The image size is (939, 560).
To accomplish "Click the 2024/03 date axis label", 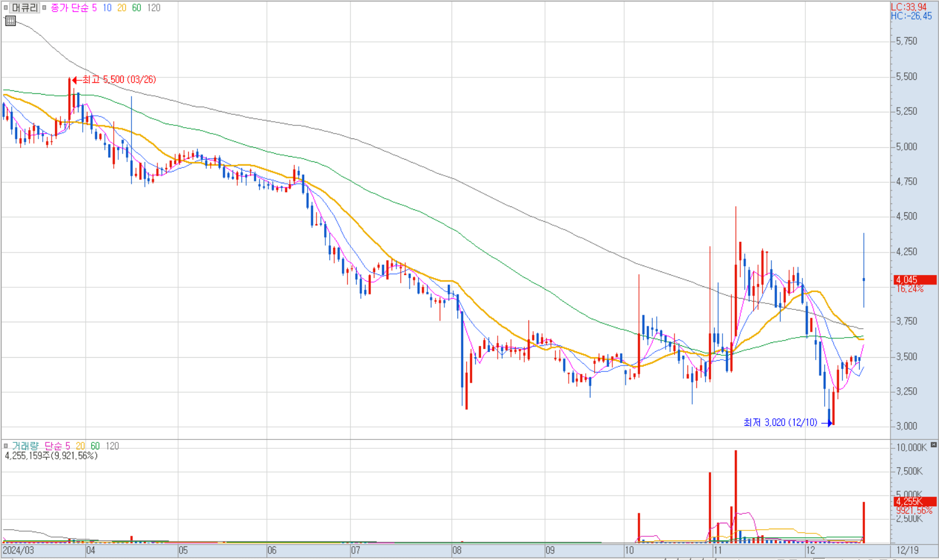I will click(x=18, y=551).
